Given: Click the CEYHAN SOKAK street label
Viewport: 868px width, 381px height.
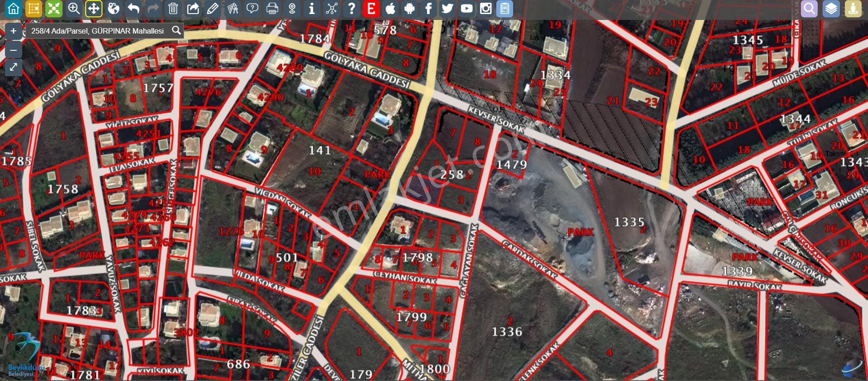Looking at the screenshot, I should click(x=405, y=278).
